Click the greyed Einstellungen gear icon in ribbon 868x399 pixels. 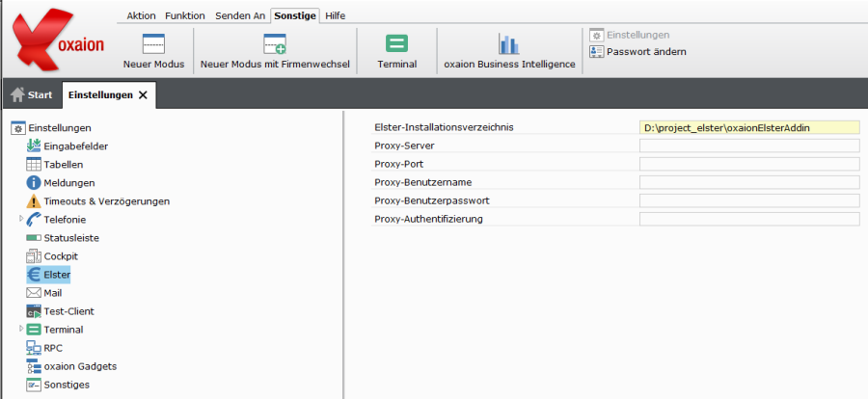coord(596,35)
